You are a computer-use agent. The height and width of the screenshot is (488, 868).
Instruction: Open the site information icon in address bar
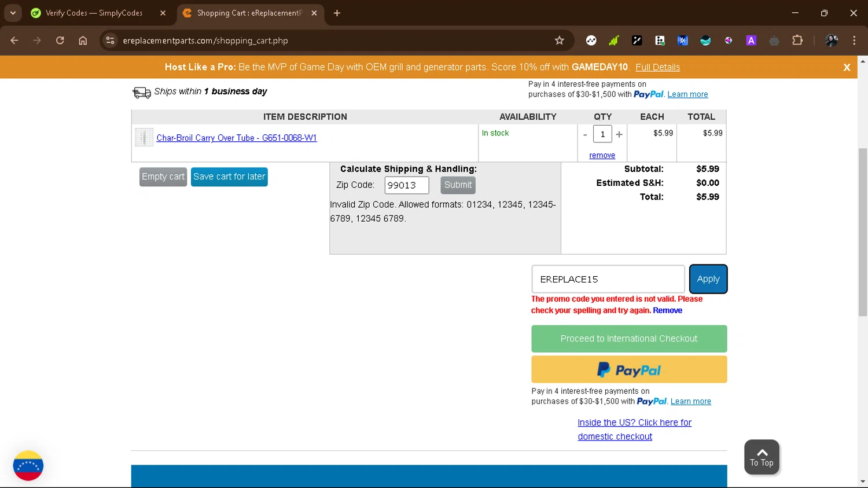[110, 41]
